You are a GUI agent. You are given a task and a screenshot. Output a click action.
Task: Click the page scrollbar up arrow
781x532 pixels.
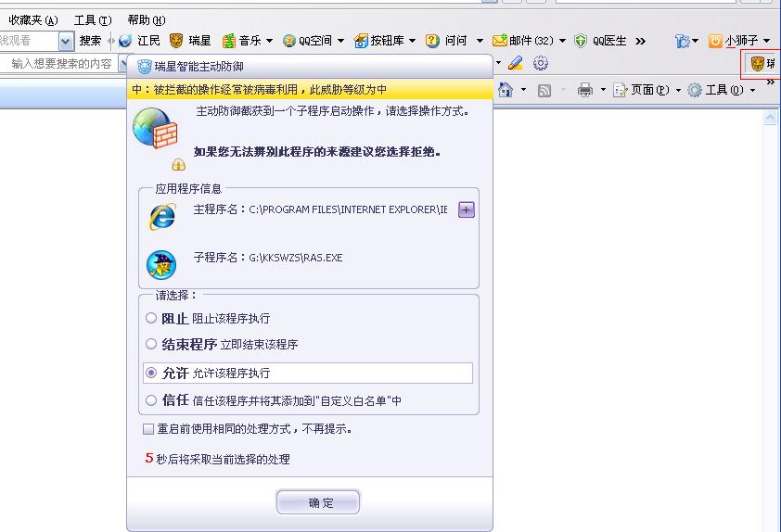(x=770, y=118)
